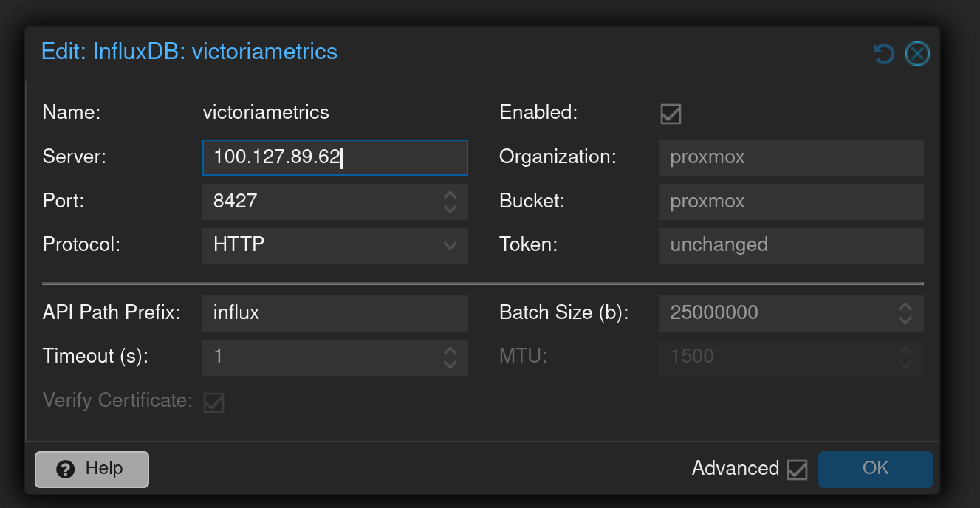Click into the API Path Prefix field
The width and height of the screenshot is (980, 508).
pos(334,313)
